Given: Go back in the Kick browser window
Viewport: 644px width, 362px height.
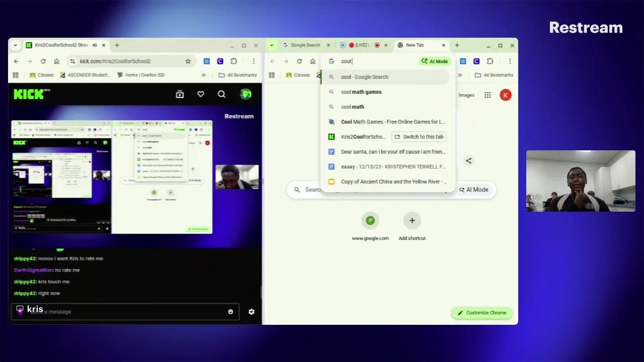Looking at the screenshot, I should coord(16,61).
